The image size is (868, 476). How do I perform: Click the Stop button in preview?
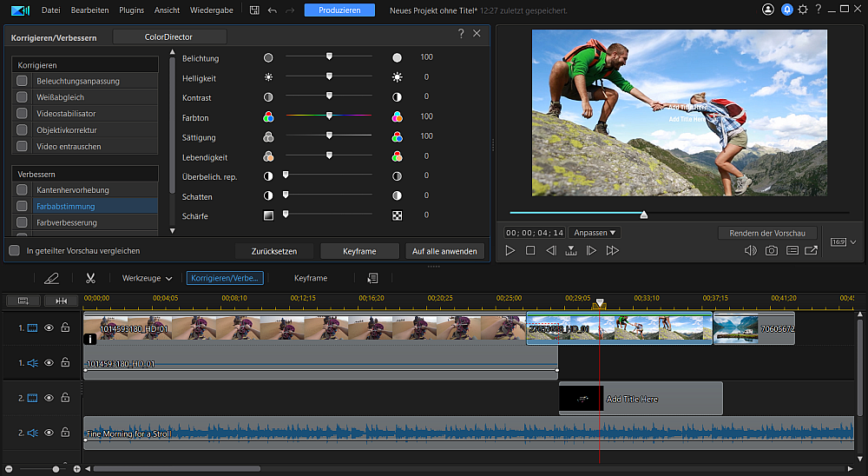point(530,251)
